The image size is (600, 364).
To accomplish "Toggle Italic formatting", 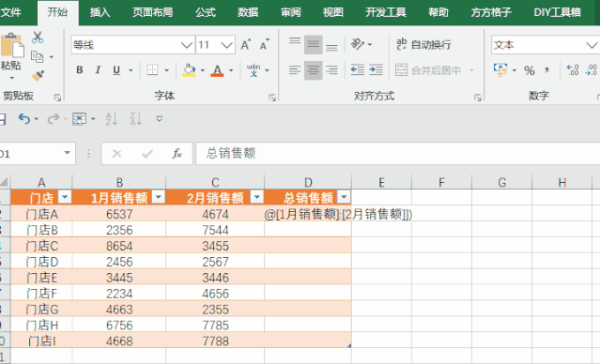I will point(98,70).
